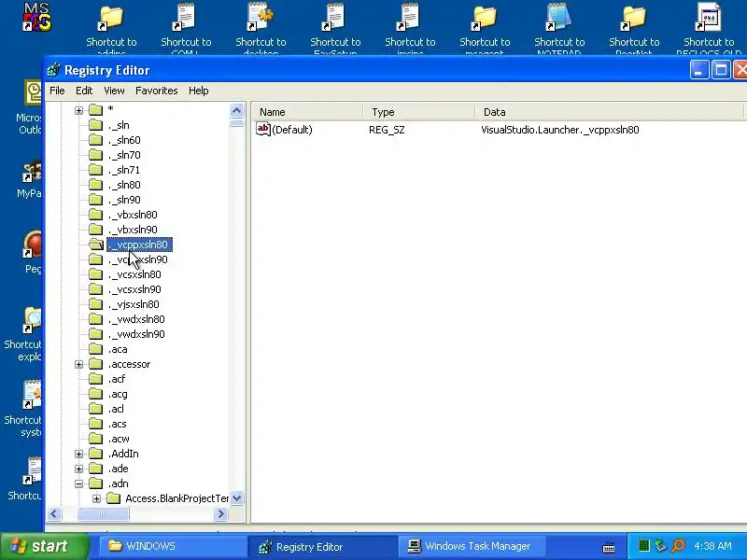Click tree horizontal scroll right arrow

[x=220, y=514]
